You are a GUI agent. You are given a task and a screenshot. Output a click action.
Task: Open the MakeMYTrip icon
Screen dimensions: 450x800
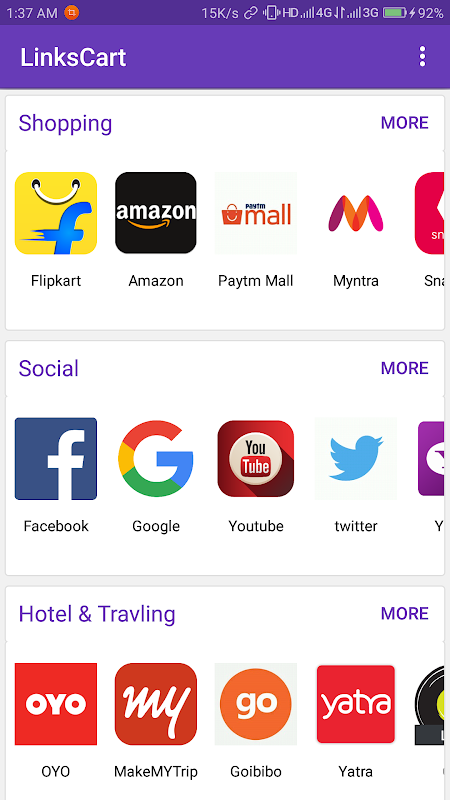point(156,704)
